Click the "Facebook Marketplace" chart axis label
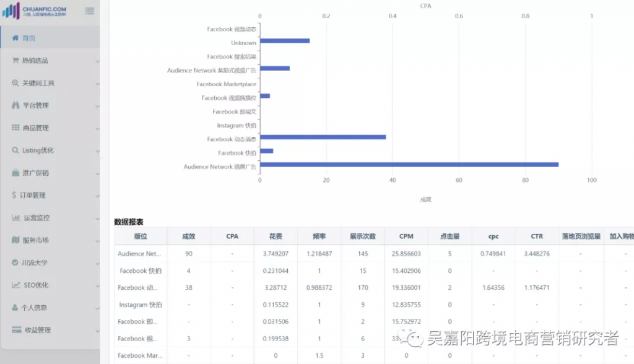 pos(227,84)
